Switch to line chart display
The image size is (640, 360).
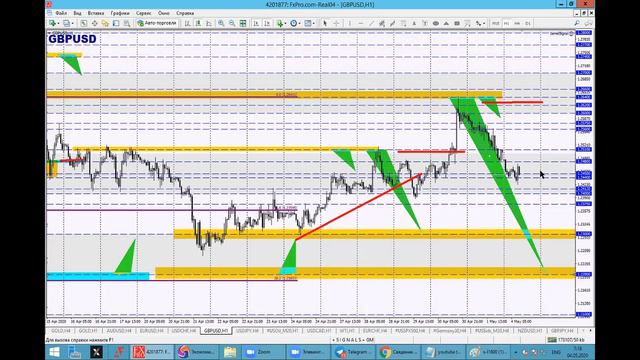[209, 23]
